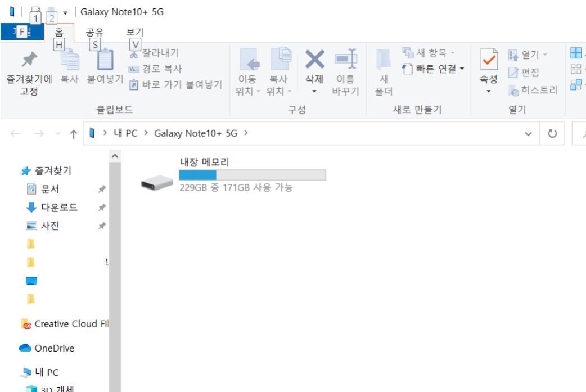Click 속성 (Properties) checkmark icon
586x392 pixels.
point(489,60)
